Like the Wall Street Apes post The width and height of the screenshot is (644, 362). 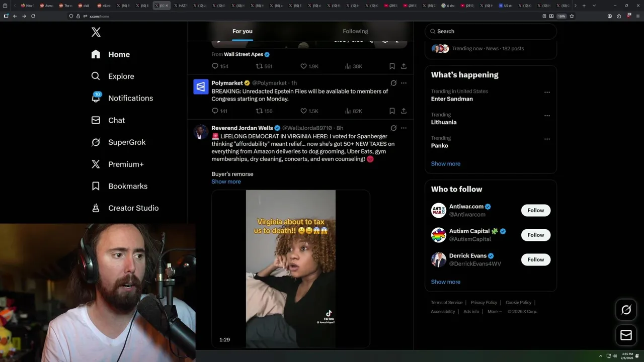[x=309, y=66]
